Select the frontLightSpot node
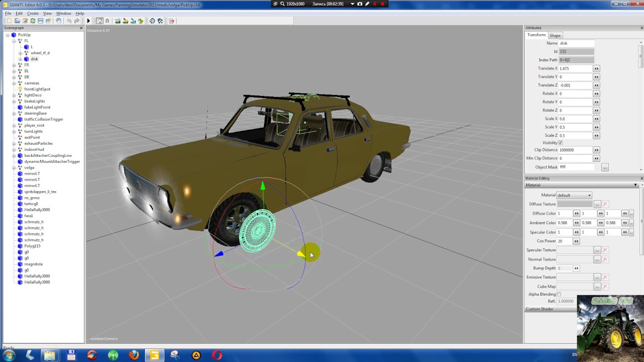 click(37, 89)
